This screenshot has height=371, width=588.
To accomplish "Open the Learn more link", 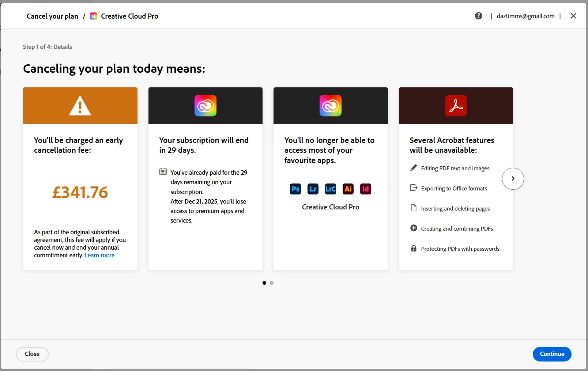I will [99, 255].
